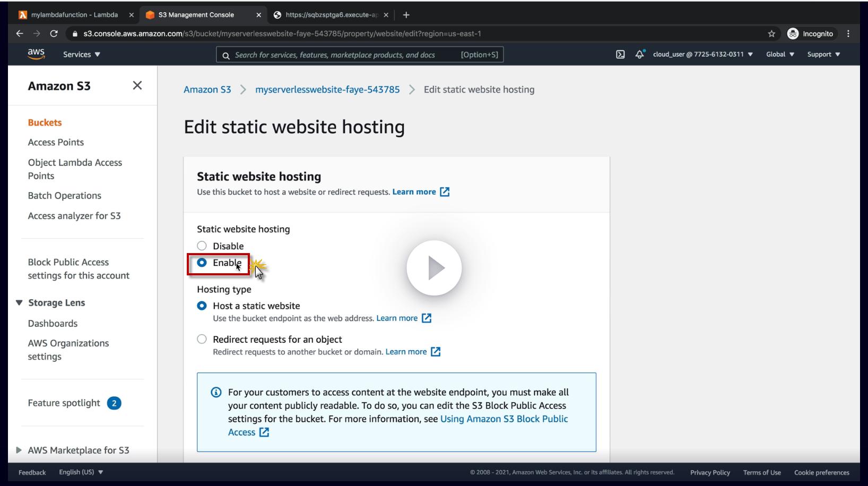Open Block Public Access settings for this account
This screenshot has height=486, width=868.
click(x=79, y=268)
